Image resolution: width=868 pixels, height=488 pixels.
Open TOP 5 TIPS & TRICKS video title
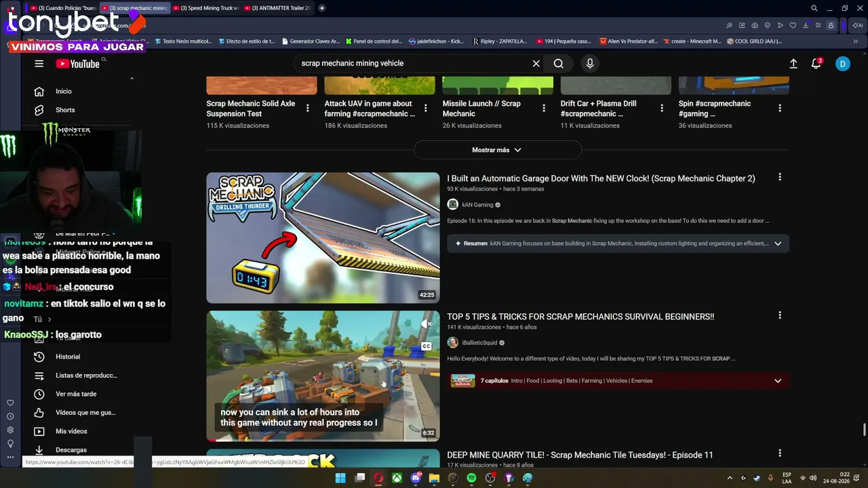pyautogui.click(x=580, y=317)
